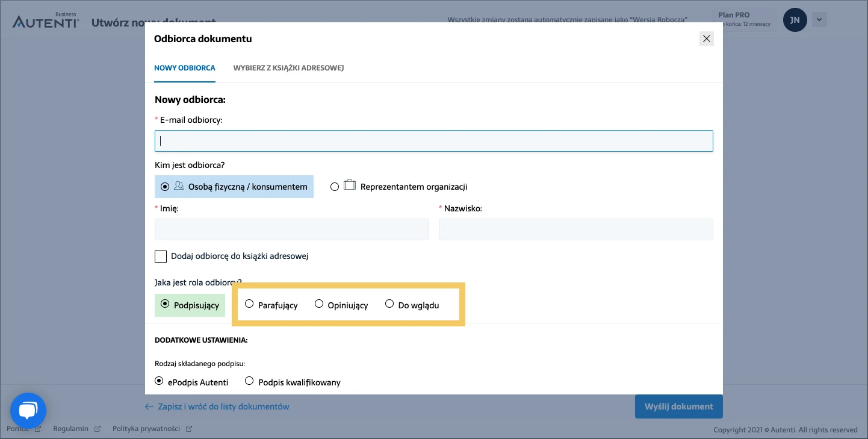Screen dimensions: 868x439
Task: Select ePodpis Autenti signature type
Action: click(x=159, y=381)
